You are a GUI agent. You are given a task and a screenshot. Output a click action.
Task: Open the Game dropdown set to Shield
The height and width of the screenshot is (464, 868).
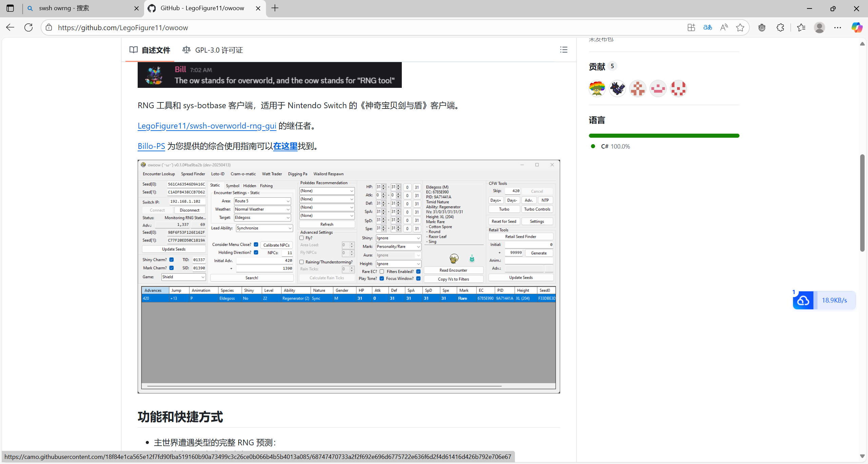pos(183,277)
